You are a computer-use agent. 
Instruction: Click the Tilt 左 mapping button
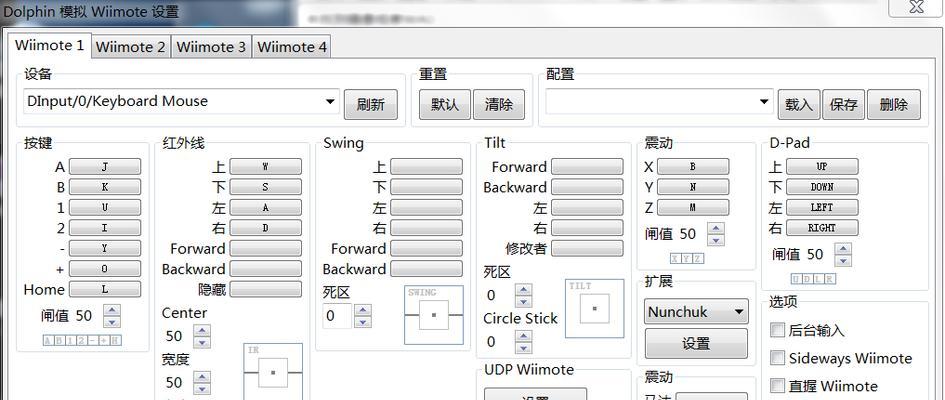click(588, 208)
